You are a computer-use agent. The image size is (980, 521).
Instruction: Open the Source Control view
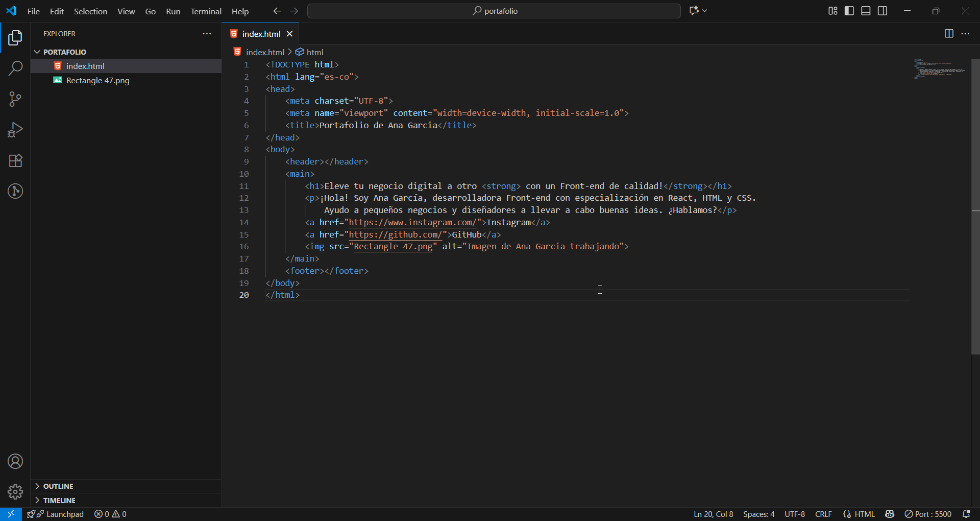[x=15, y=99]
